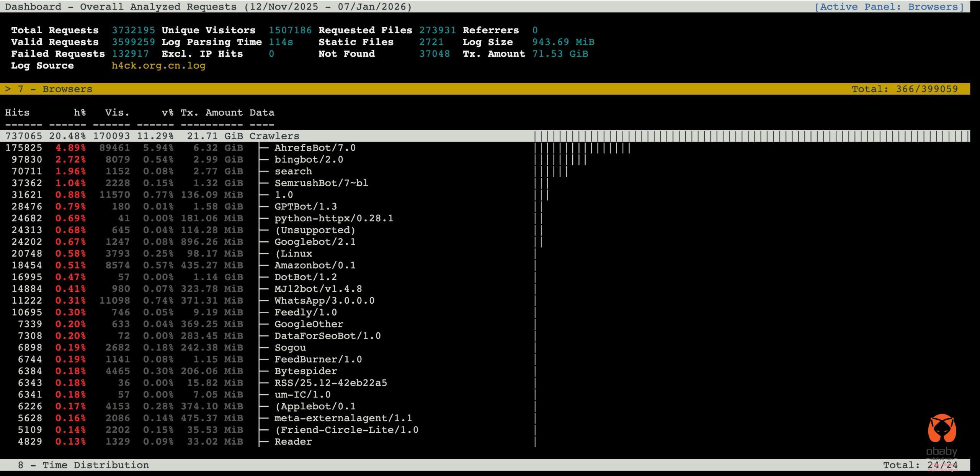This screenshot has width=980, height=476.
Task: Click the h4ck.org.cn.log log source
Action: [x=158, y=65]
